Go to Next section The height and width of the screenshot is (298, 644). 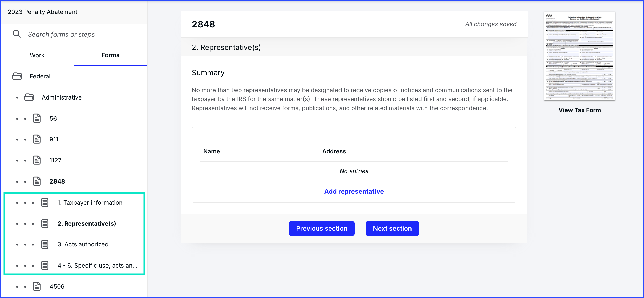click(x=392, y=228)
